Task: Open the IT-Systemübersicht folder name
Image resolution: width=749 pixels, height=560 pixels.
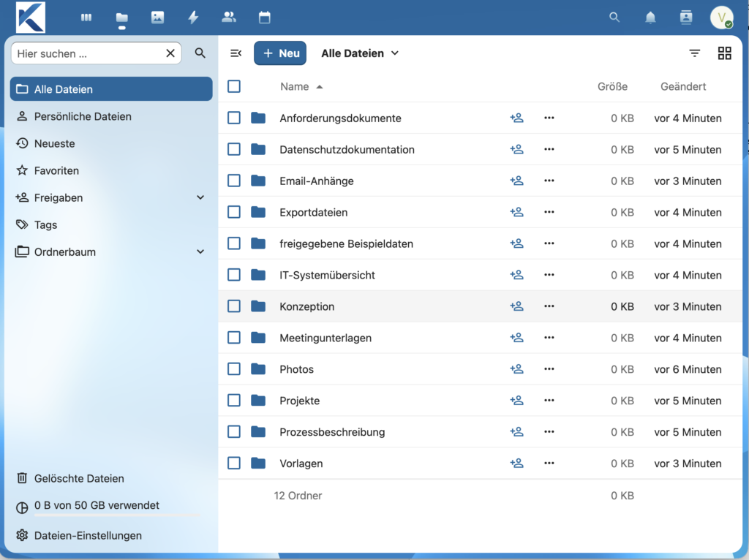Action: [327, 275]
